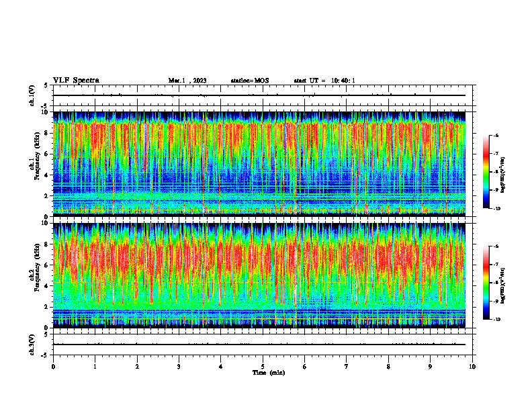This screenshot has width=532, height=411.
Task: Click the time axis tick label "7"
Action: [347, 367]
